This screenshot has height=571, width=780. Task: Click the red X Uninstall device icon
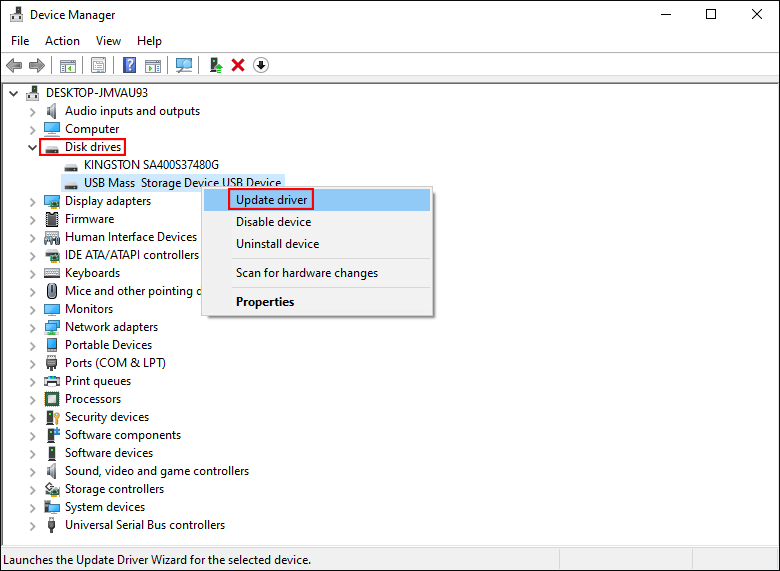(238, 65)
